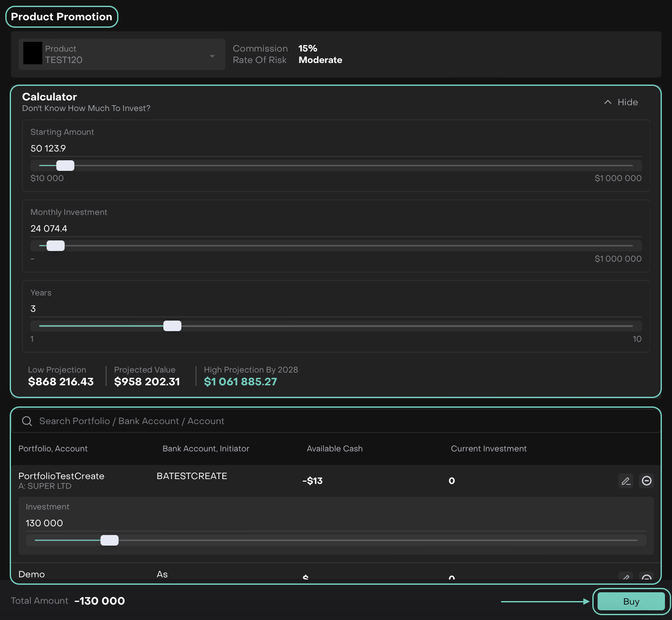Collapse the Calculator with Hide
The width and height of the screenshot is (672, 620).
click(x=627, y=102)
